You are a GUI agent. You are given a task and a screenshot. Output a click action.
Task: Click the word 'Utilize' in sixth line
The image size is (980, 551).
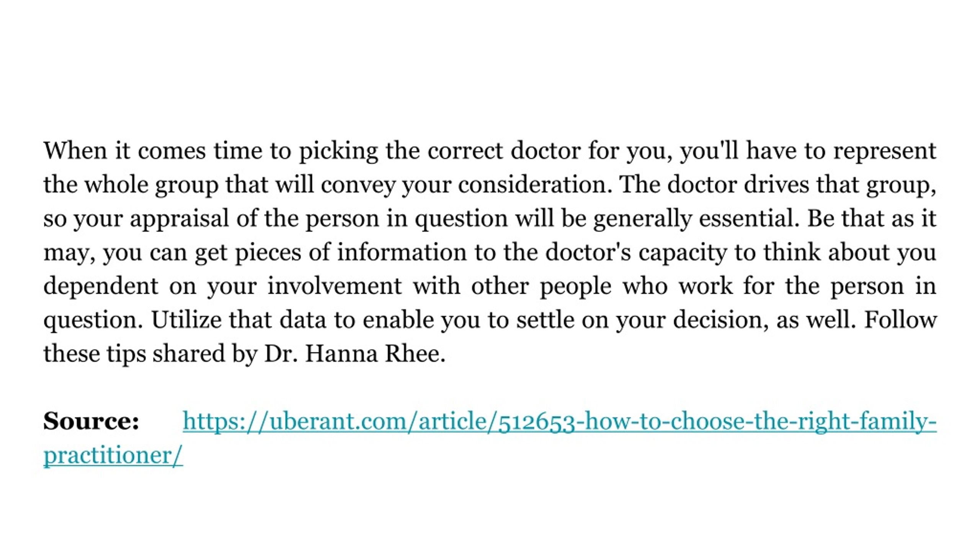tap(186, 320)
